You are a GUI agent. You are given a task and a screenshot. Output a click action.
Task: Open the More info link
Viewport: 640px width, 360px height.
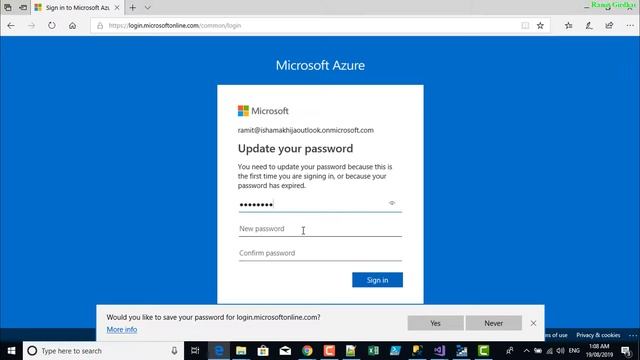tap(122, 329)
